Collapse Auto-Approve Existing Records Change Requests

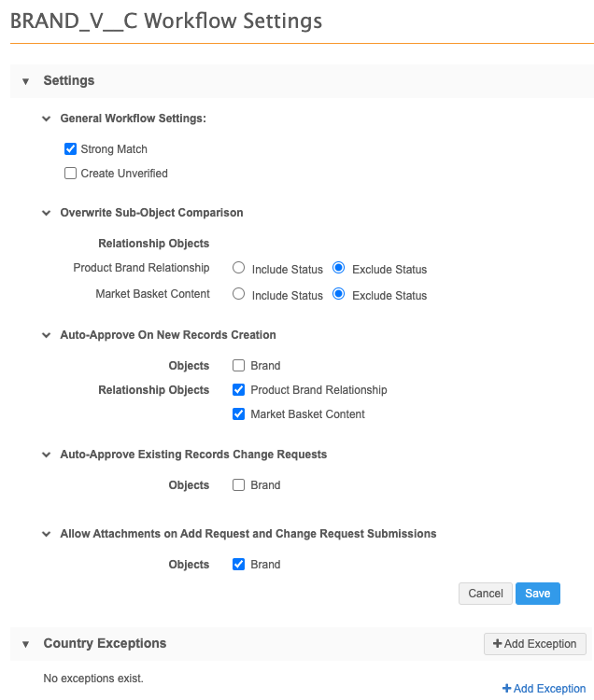pos(46,455)
